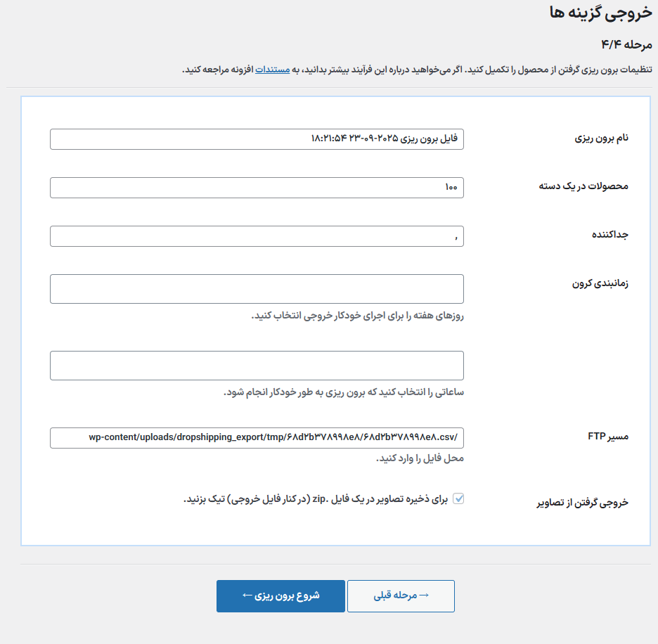Image resolution: width=658 pixels, height=644 pixels.
Task: Click the مسیر FTP label
Action: tap(607, 437)
